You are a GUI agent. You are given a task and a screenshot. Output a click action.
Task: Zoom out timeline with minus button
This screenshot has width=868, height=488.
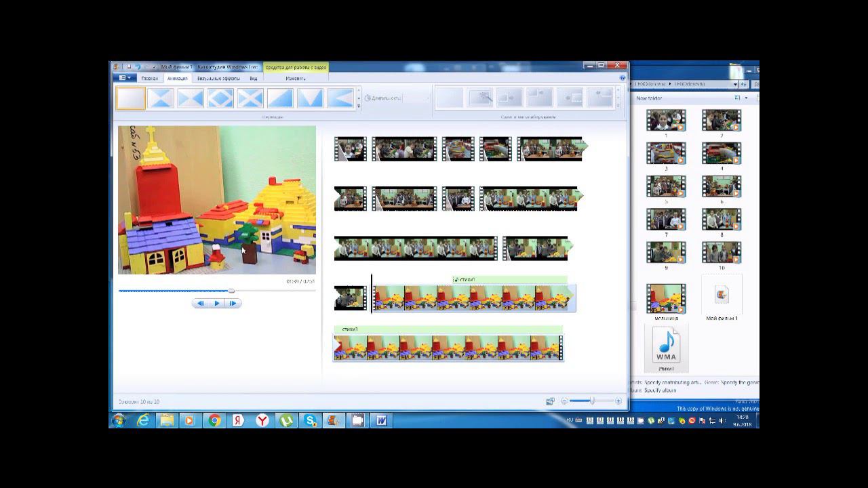pos(564,401)
